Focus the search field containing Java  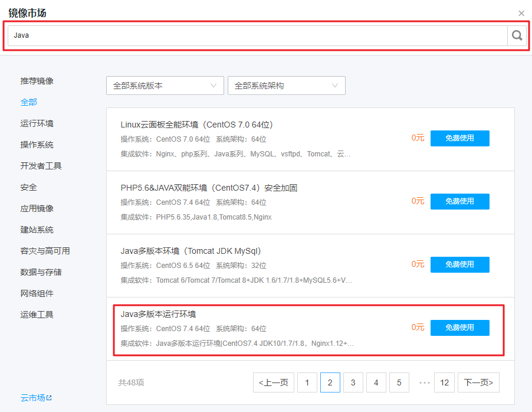pos(258,35)
